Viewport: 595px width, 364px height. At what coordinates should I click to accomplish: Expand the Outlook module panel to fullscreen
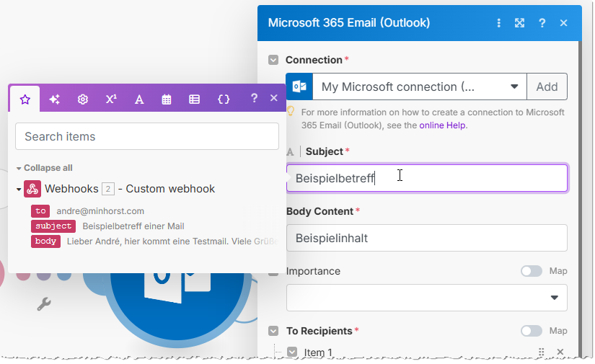519,23
